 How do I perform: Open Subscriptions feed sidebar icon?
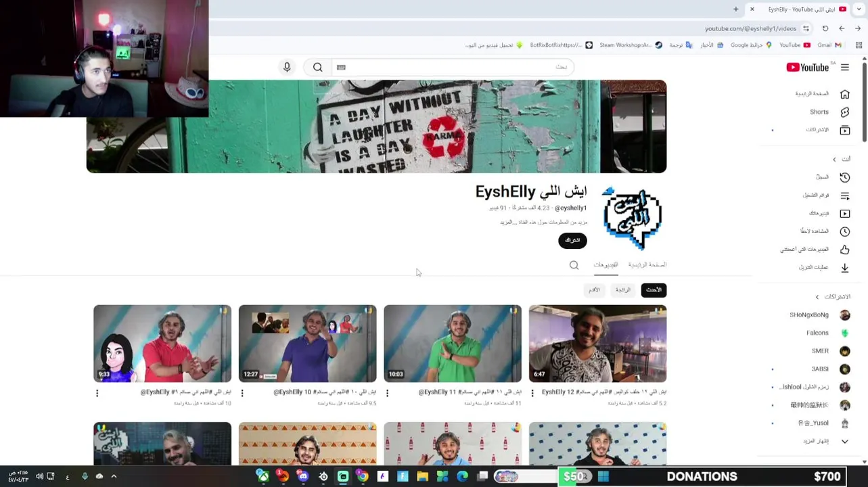(845, 130)
